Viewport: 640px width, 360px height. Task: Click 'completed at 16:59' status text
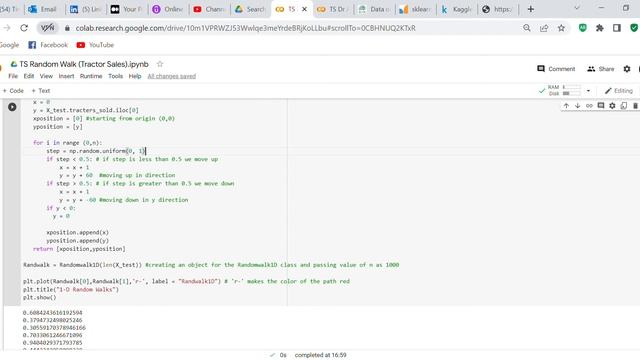[320, 355]
